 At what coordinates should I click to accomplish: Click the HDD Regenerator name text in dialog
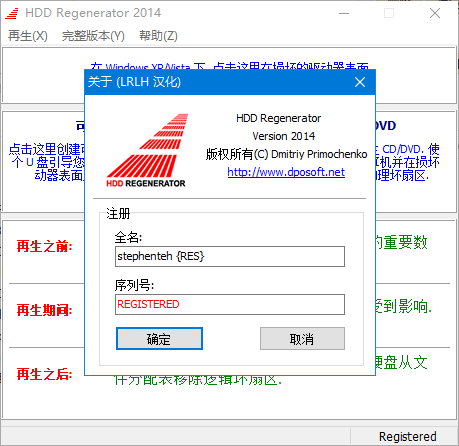pos(279,118)
